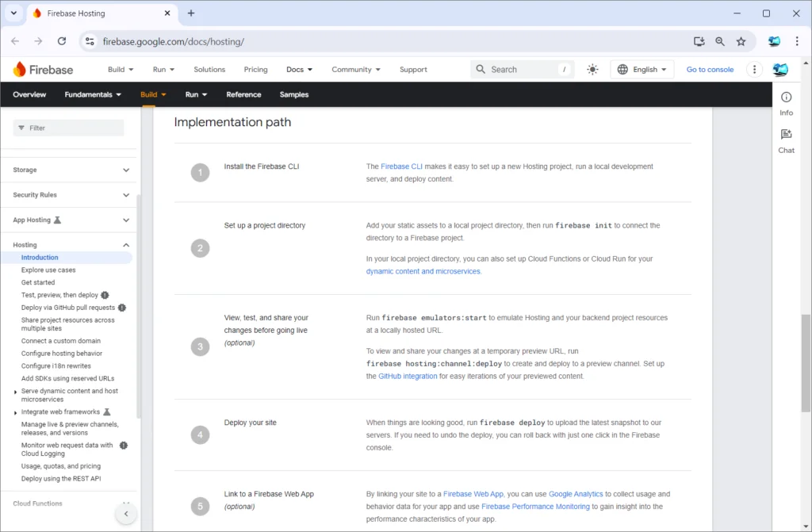Open the English language selector
The width and height of the screenshot is (812, 532).
click(x=642, y=70)
